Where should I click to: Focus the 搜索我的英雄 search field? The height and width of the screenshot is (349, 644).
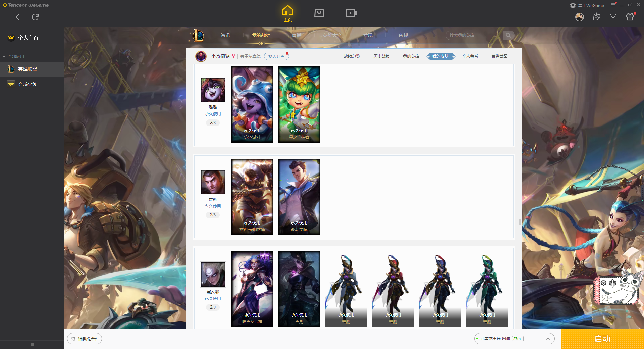(475, 35)
